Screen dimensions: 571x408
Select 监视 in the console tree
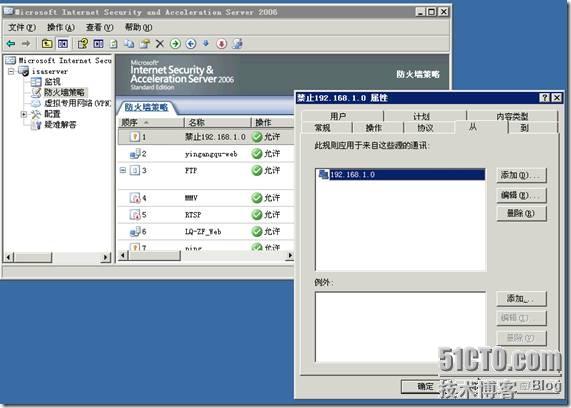tap(52, 82)
